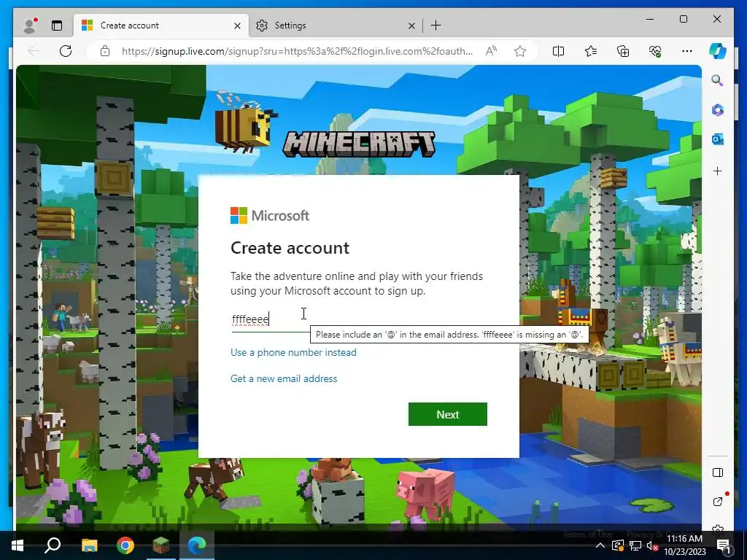
Task: Open Windows Start menu
Action: 18,545
